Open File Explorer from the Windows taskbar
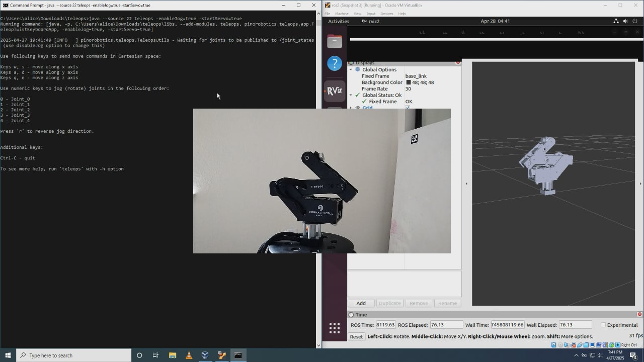 [173, 355]
